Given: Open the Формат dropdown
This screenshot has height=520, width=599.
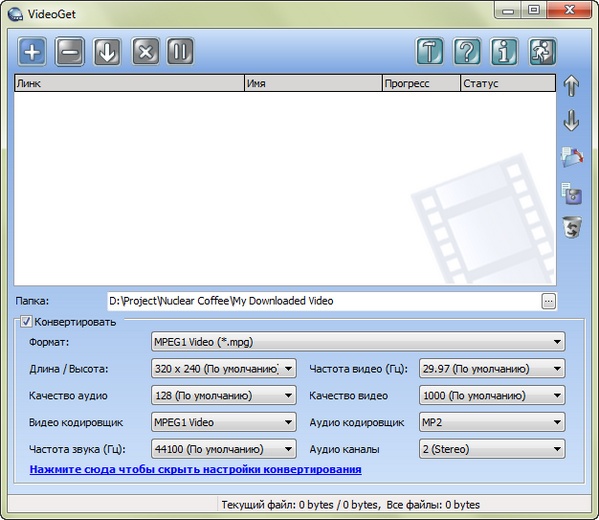Looking at the screenshot, I should click(x=358, y=342).
